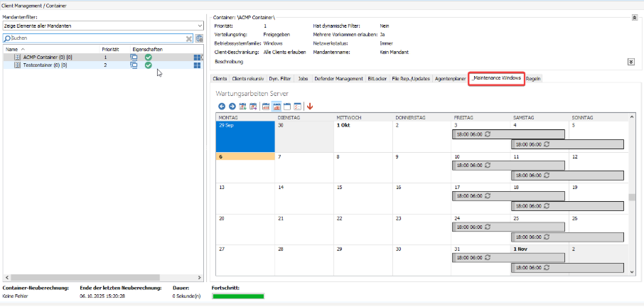The width and height of the screenshot is (644, 307).
Task: Sort the list by the Name column header
Action: (12, 49)
